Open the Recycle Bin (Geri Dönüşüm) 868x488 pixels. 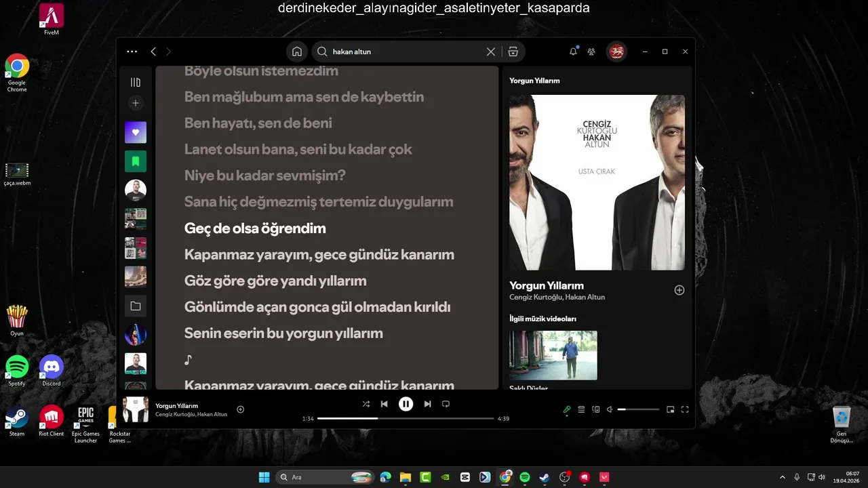coord(842,424)
